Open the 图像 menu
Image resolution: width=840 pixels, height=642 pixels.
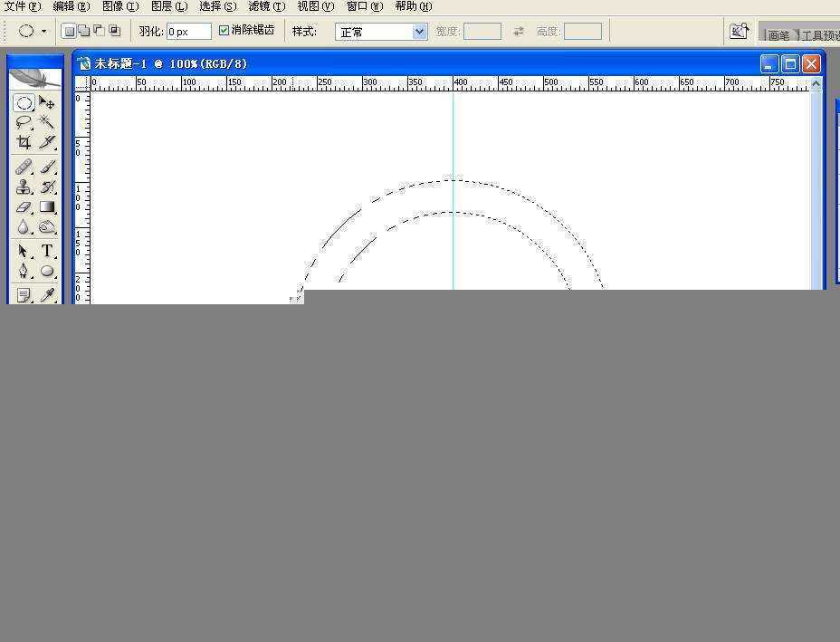pyautogui.click(x=120, y=6)
